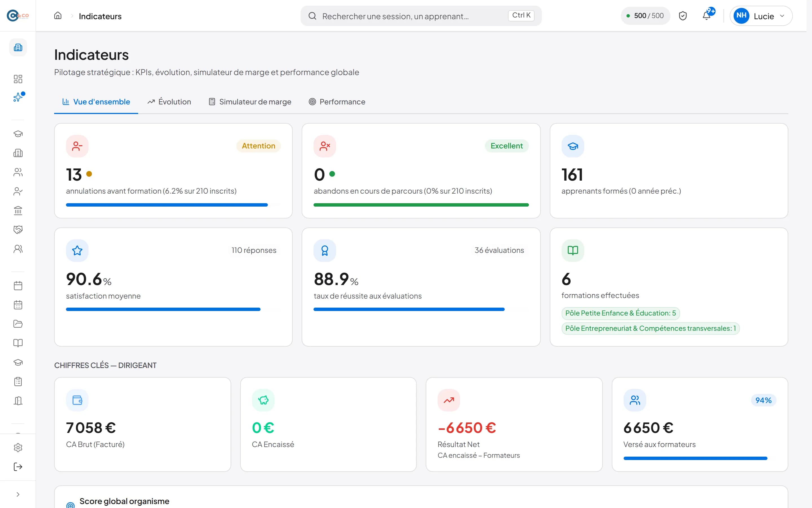Open the open-book catalog sidebar icon

coord(18,343)
